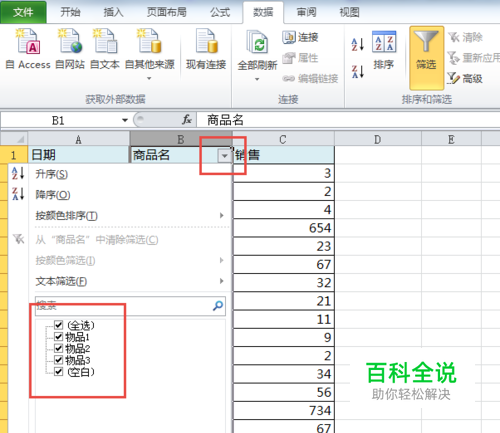The width and height of the screenshot is (500, 433).
Task: Click 清除 clear filter
Action: [x=465, y=37]
